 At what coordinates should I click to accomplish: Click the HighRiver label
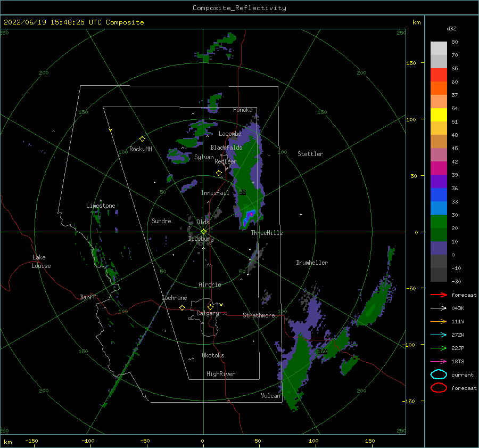point(221,374)
